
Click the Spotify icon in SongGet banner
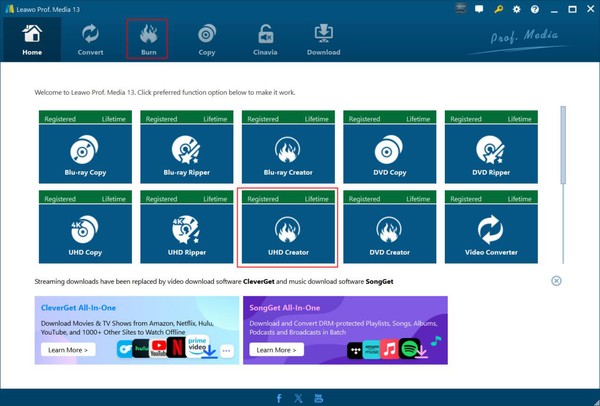coord(409,349)
